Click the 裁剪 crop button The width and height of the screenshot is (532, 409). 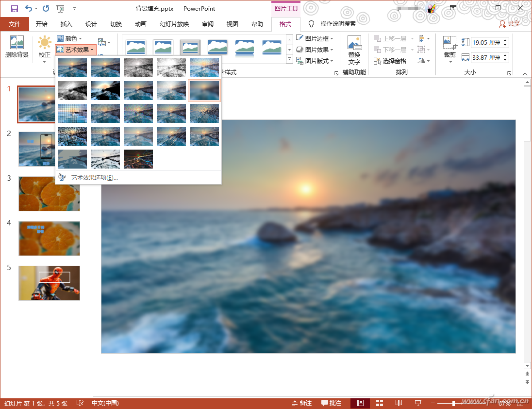450,49
